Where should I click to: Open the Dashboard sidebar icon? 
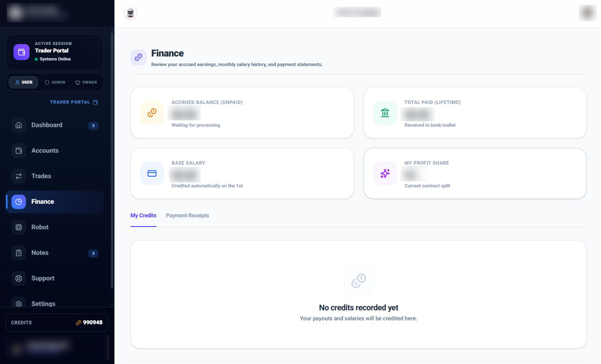[x=19, y=125]
